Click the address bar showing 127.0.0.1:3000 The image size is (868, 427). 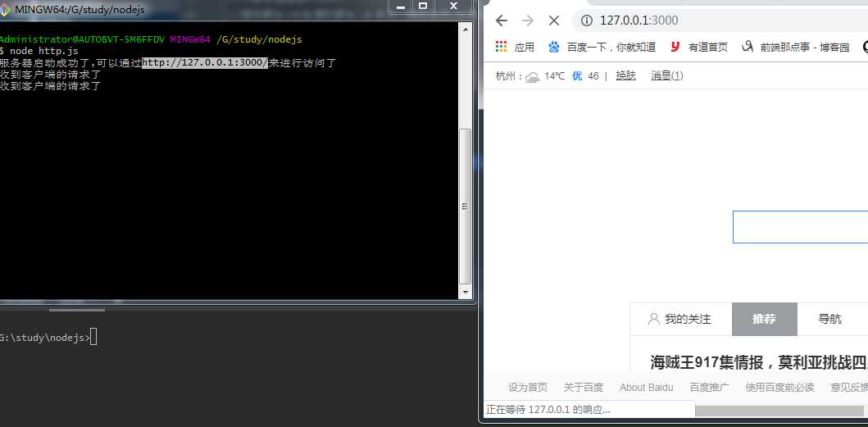[720, 20]
